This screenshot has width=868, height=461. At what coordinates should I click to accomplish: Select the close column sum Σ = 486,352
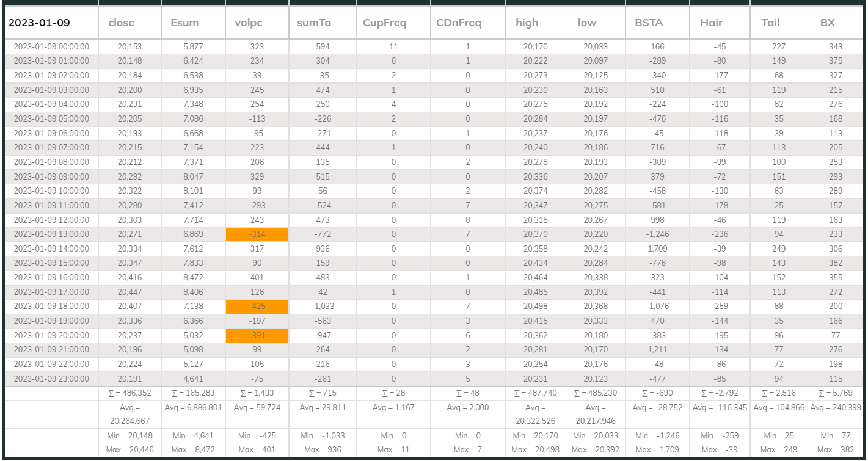(x=129, y=394)
